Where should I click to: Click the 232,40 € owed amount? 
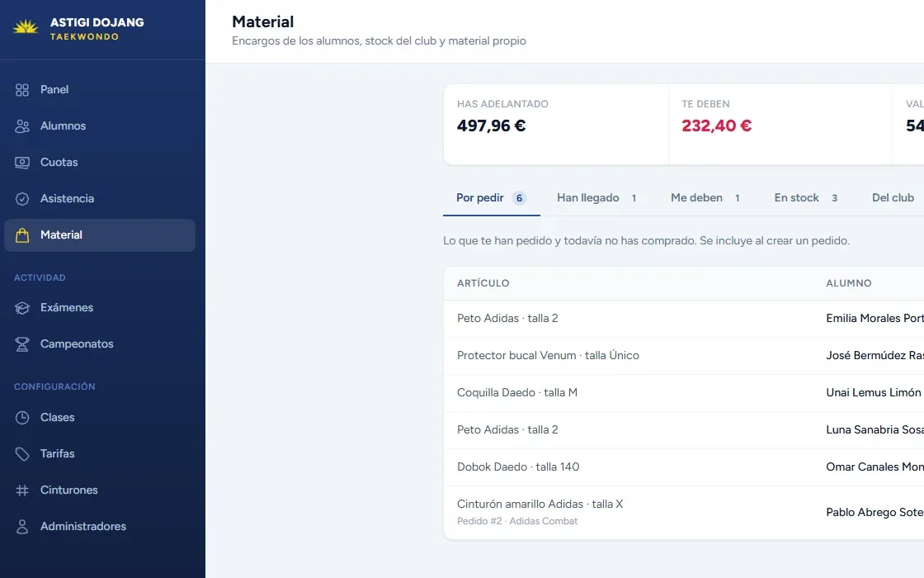(x=717, y=126)
